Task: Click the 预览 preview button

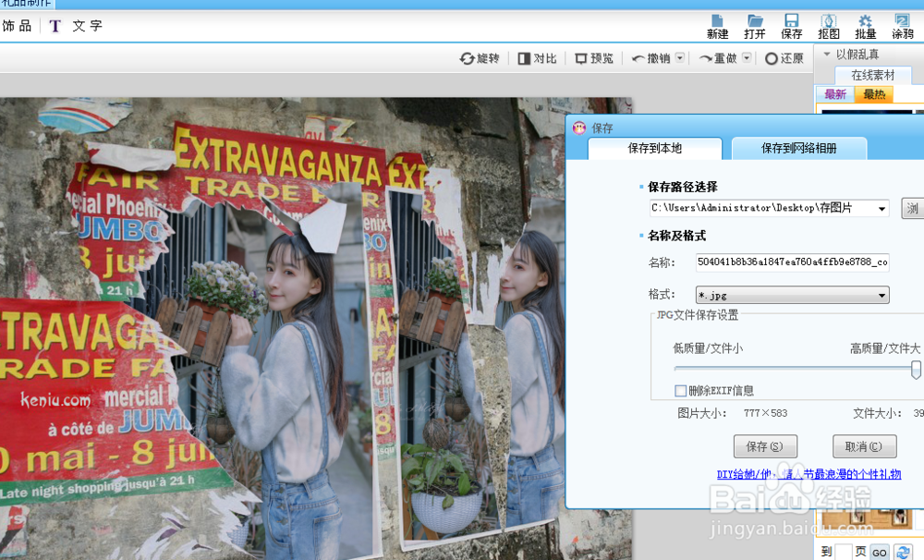Action: tap(594, 58)
